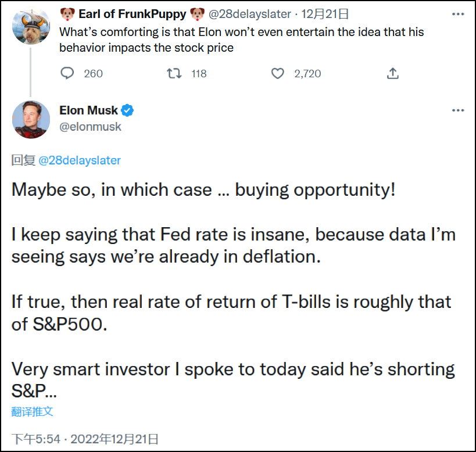Viewport: 476px width, 452px height.
Task: Click the 翻译推文 translate tweet link
Action: [33, 411]
